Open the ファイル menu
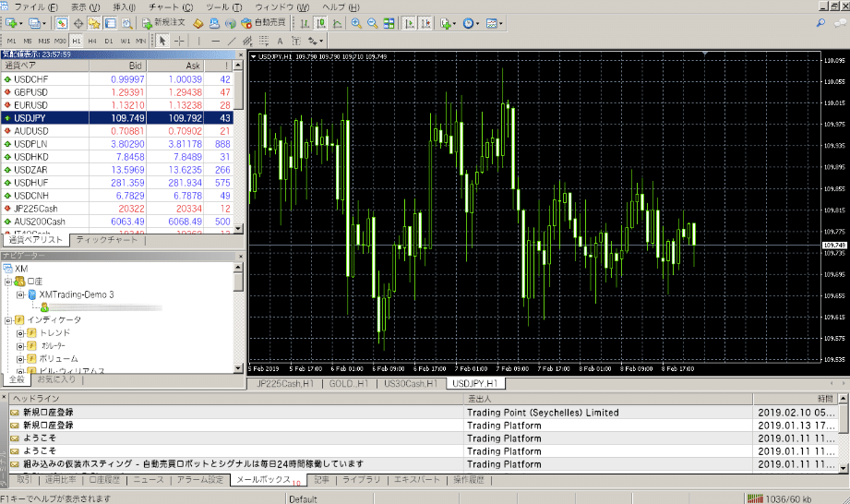The width and height of the screenshot is (850, 504). click(x=36, y=7)
